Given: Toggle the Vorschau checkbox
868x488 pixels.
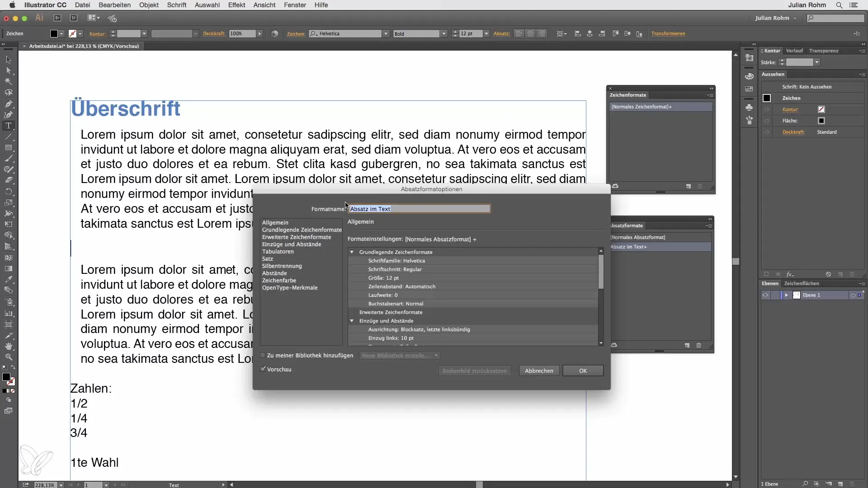Looking at the screenshot, I should point(263,369).
